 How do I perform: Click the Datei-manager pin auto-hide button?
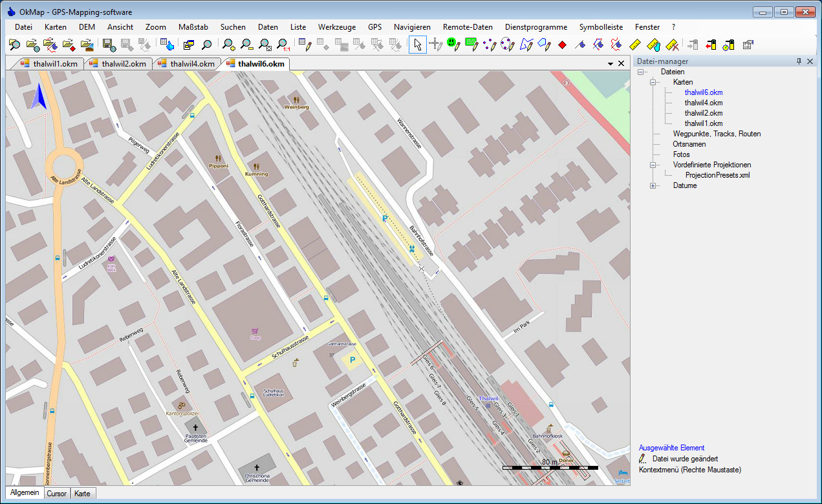799,61
